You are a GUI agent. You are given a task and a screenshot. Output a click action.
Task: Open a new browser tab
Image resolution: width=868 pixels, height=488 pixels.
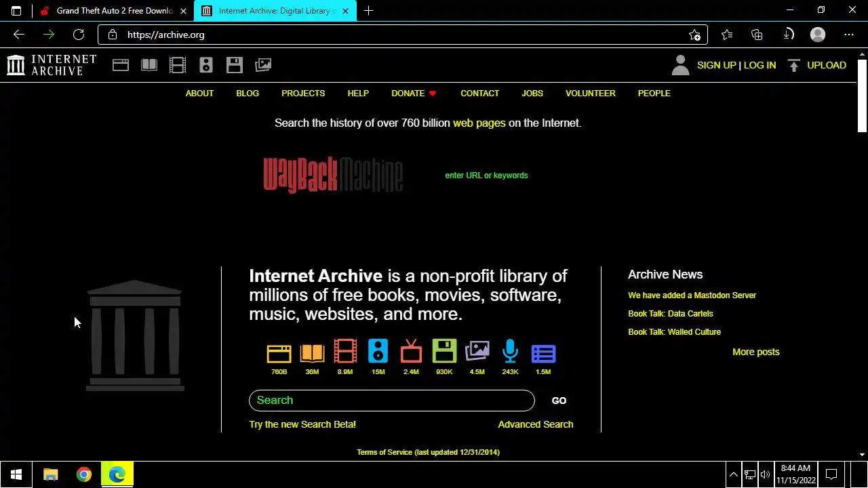pos(368,11)
